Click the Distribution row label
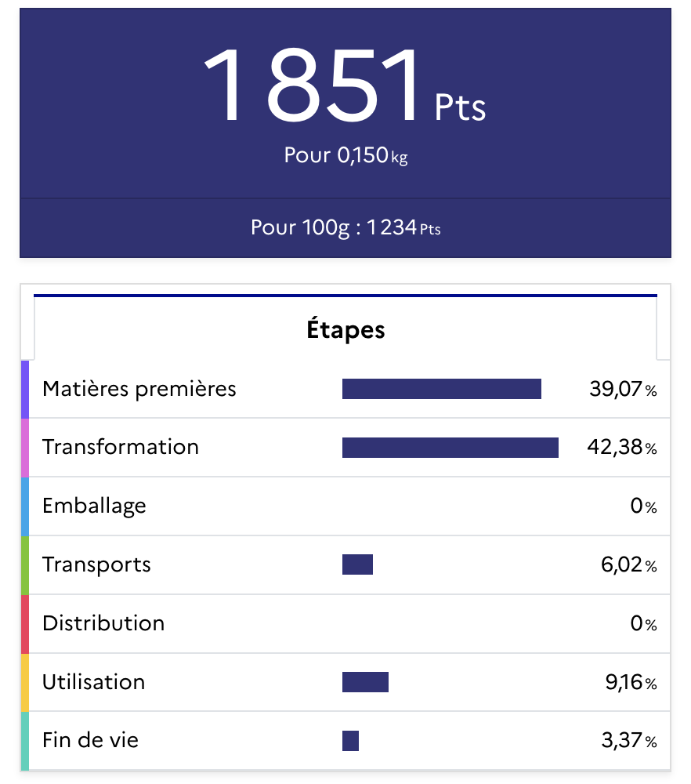Image resolution: width=691 pixels, height=784 pixels. point(103,623)
